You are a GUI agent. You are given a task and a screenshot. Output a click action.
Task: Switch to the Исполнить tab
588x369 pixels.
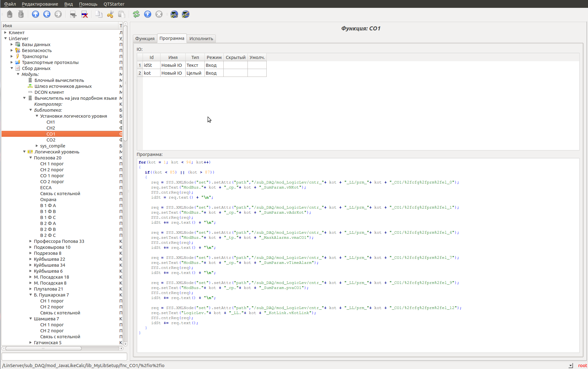201,39
